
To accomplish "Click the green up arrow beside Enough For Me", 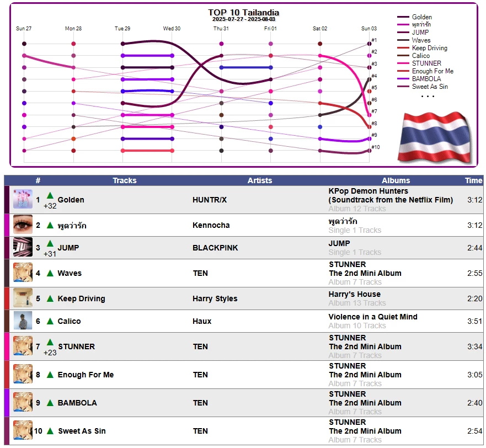I will [x=50, y=375].
